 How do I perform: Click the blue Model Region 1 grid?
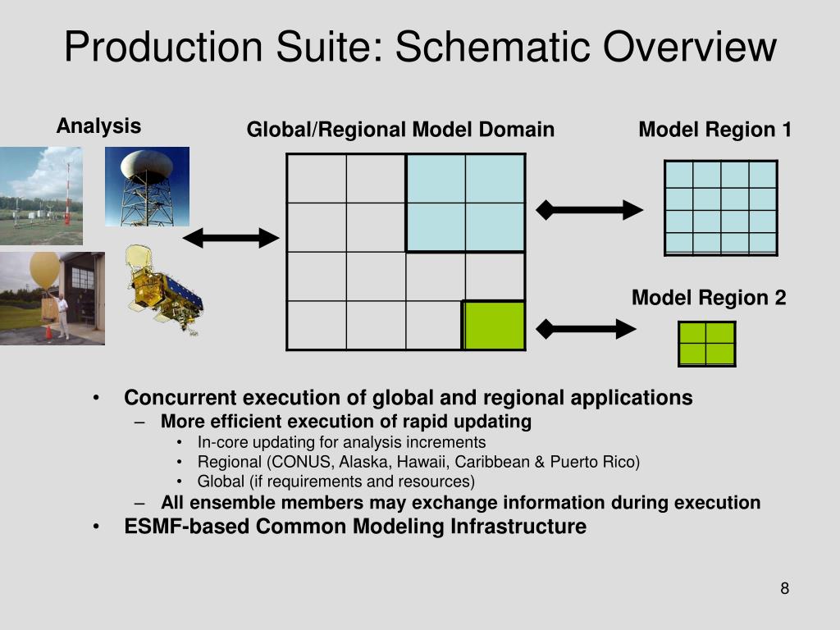(x=721, y=208)
